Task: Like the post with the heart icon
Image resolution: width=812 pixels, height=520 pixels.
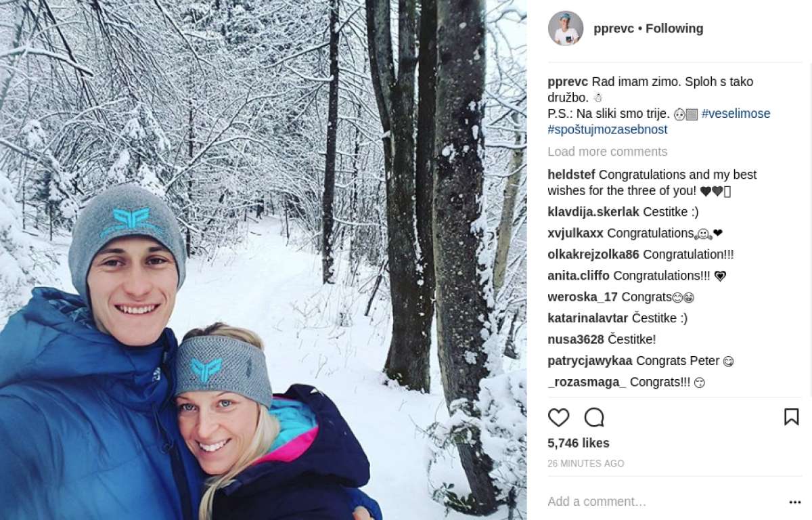Action: [558, 417]
